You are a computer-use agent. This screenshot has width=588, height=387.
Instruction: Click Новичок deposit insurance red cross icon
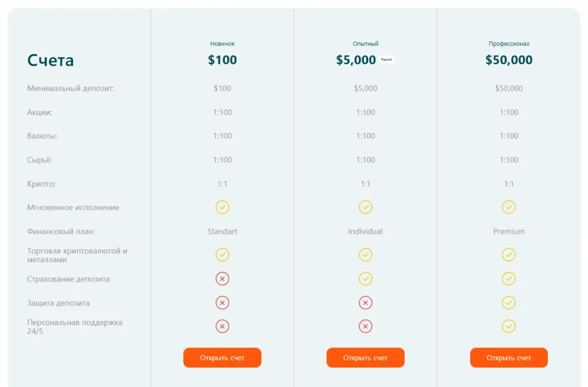click(x=222, y=279)
